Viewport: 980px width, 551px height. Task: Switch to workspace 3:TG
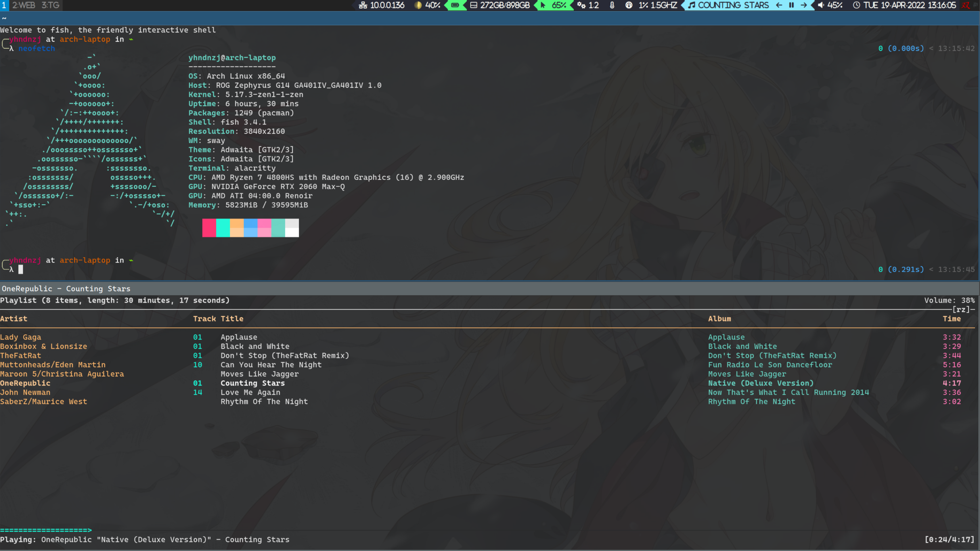tap(50, 5)
